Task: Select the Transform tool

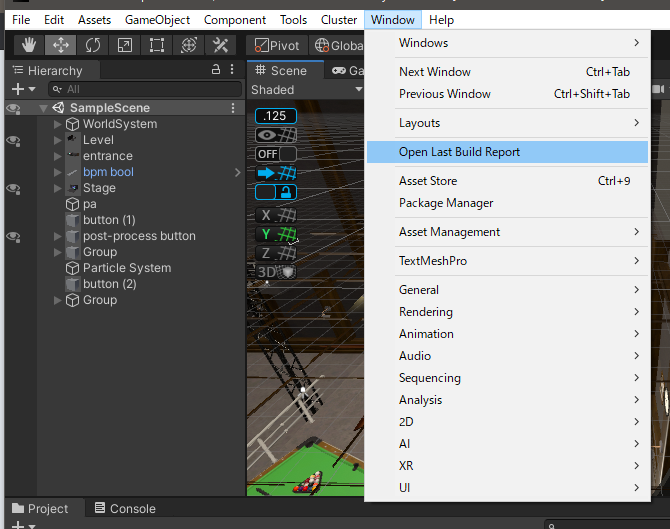Action: pyautogui.click(x=189, y=45)
